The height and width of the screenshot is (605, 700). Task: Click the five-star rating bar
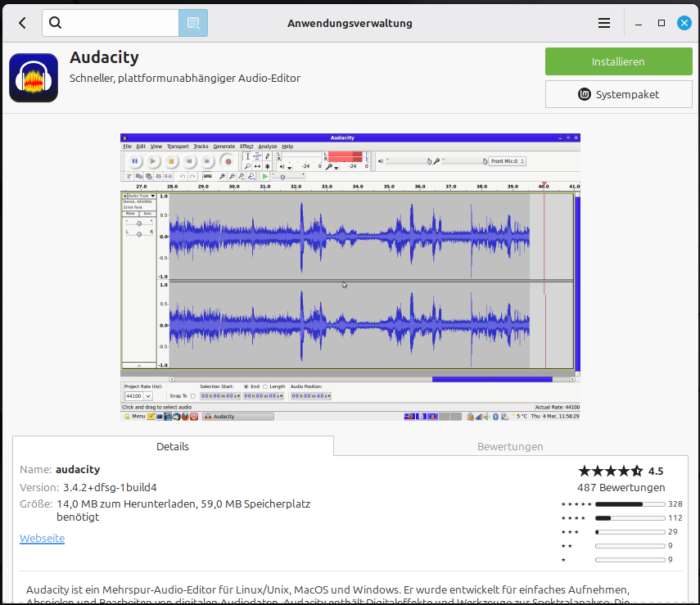tap(630, 504)
